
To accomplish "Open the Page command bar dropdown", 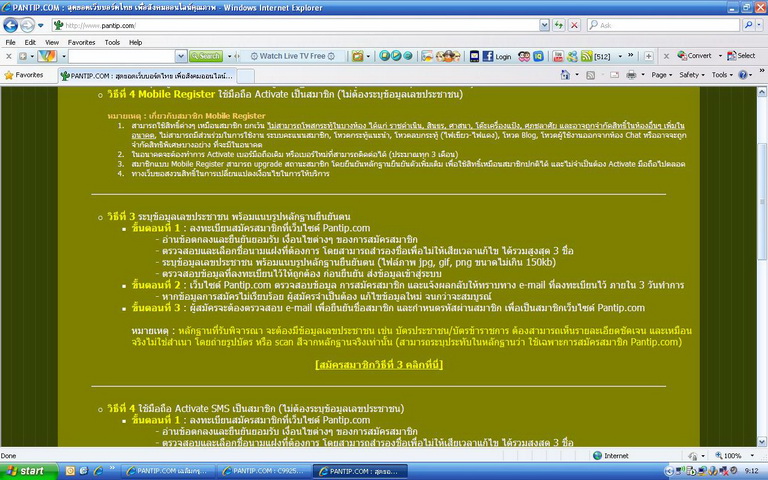I will point(661,75).
